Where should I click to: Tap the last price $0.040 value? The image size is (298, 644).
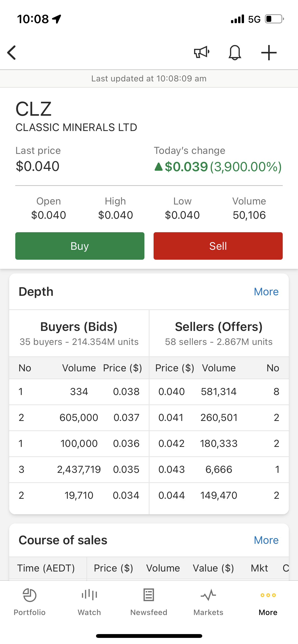pyautogui.click(x=37, y=166)
